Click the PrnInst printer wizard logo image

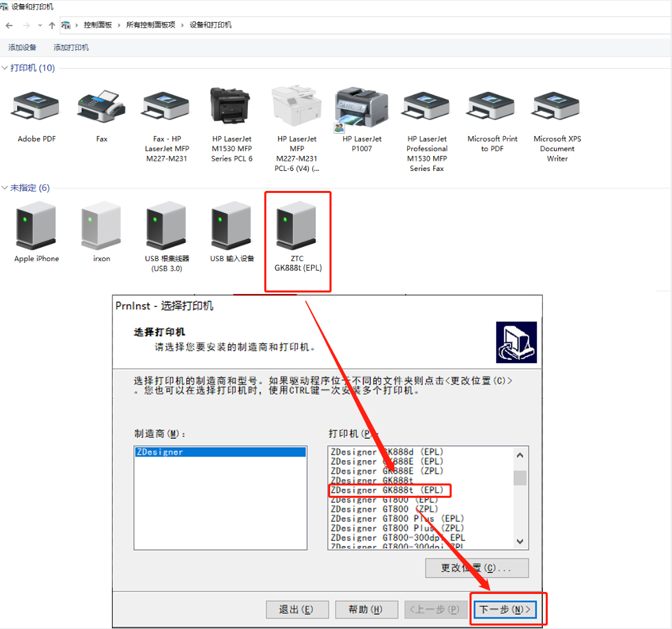[x=516, y=342]
